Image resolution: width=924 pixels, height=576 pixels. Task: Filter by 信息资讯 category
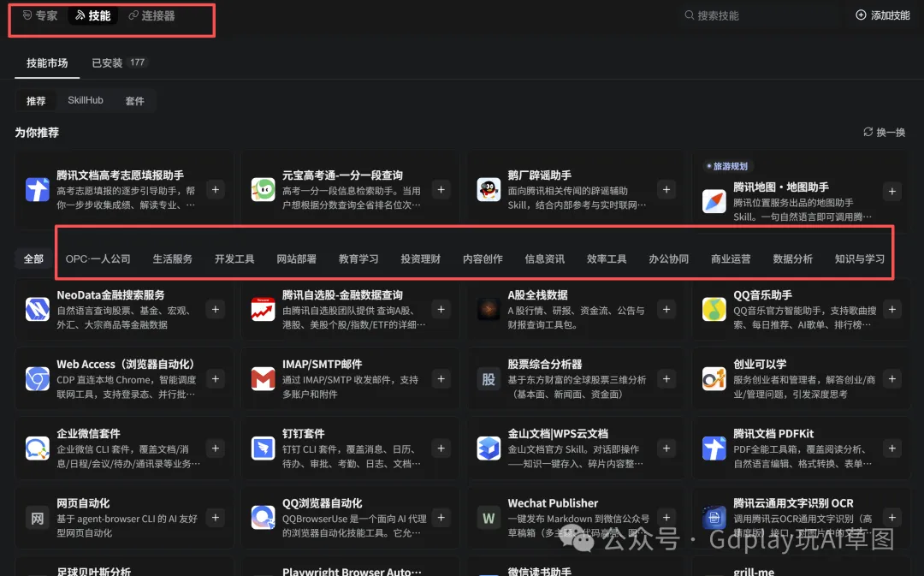point(544,258)
